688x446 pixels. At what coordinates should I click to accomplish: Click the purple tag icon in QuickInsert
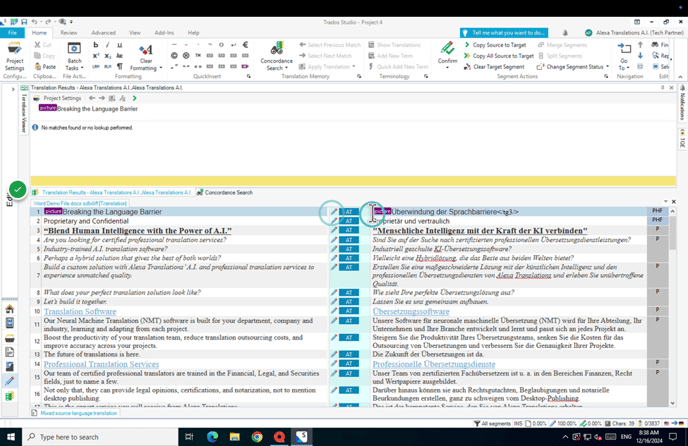tap(245, 67)
